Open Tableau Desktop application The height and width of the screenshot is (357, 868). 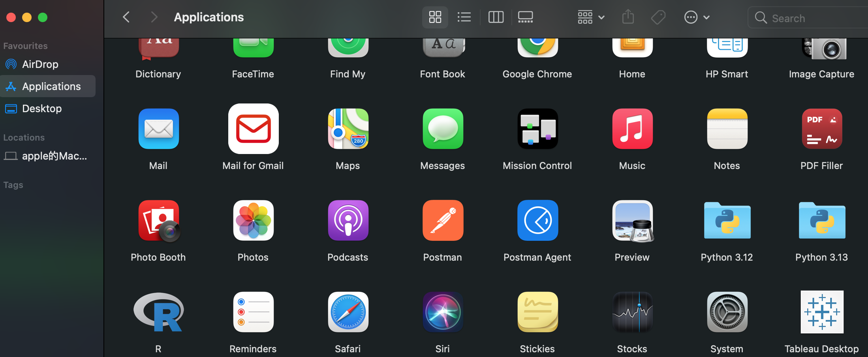[x=822, y=312]
